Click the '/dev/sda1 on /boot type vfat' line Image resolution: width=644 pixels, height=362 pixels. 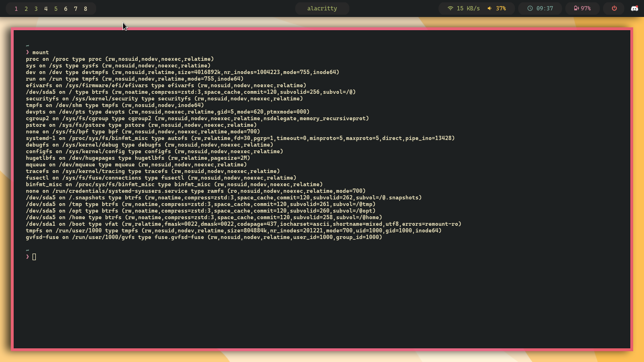click(x=244, y=224)
